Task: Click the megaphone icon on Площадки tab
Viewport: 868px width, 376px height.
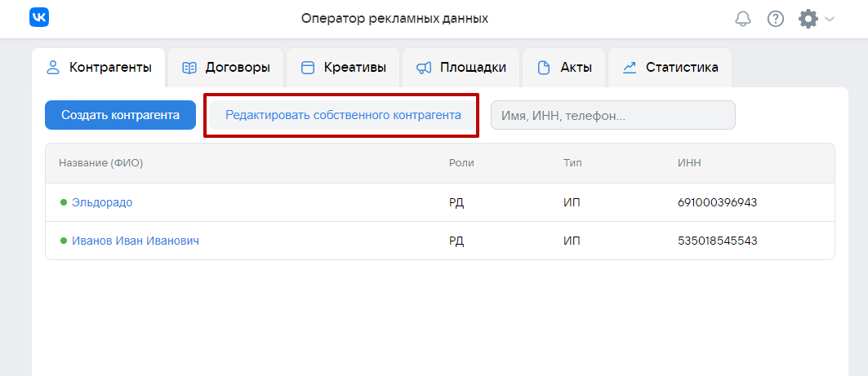Action: tap(424, 68)
